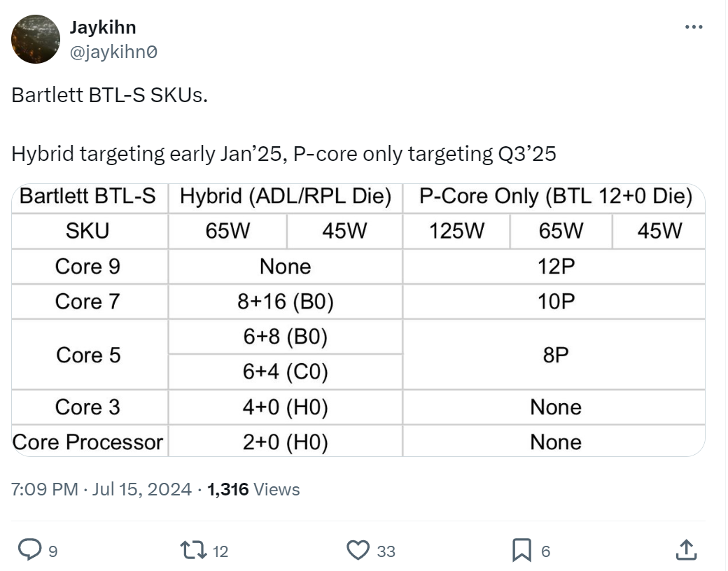
Task: Click the "8+16 (B0)" cell in table image
Action: (286, 302)
